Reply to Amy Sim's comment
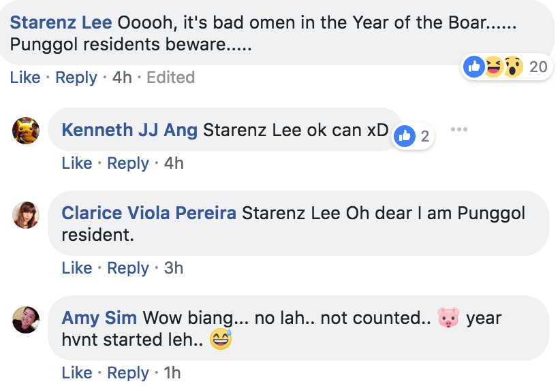Screen dimensions: 560x392 click(128, 373)
